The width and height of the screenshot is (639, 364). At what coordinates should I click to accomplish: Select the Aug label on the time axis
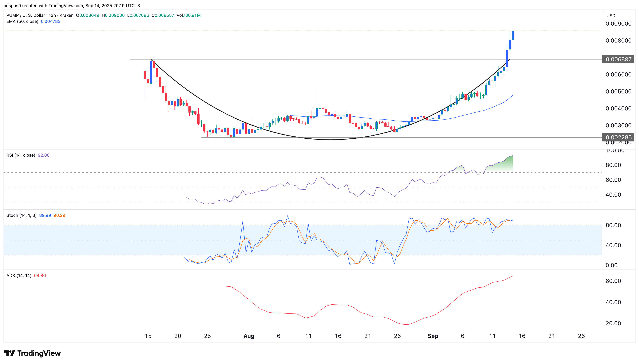(249, 336)
